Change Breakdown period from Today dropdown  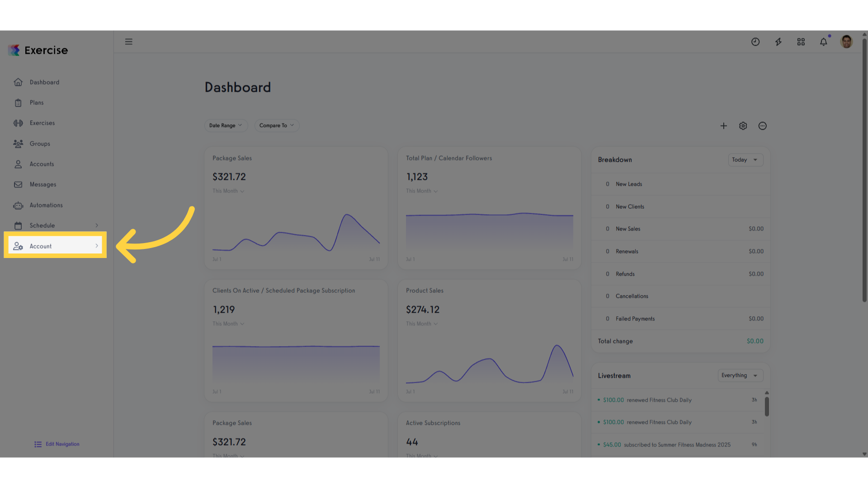[745, 160]
